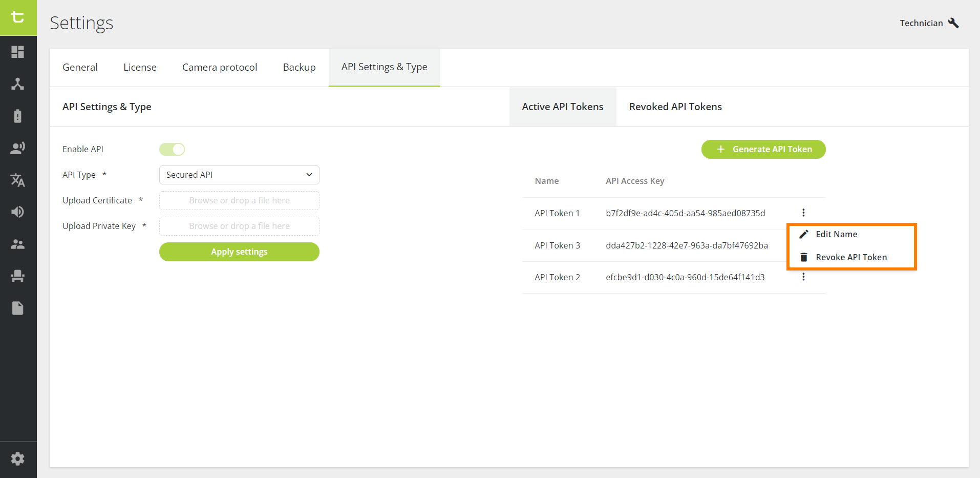Open the API Type dropdown

coord(239,175)
